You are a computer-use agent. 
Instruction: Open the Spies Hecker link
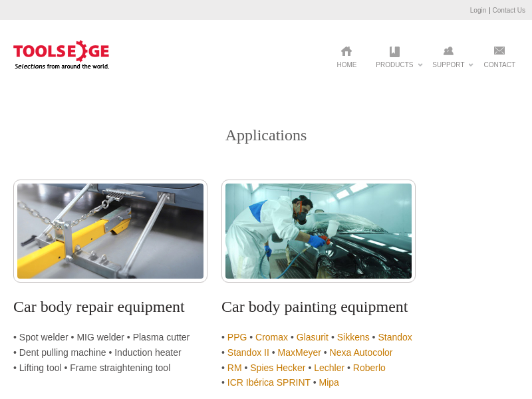coord(277,368)
